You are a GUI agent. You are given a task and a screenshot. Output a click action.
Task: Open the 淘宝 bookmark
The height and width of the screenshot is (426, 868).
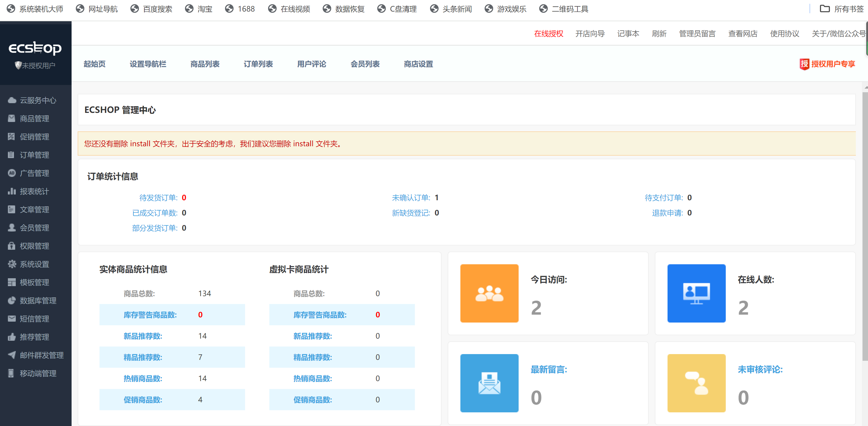199,9
